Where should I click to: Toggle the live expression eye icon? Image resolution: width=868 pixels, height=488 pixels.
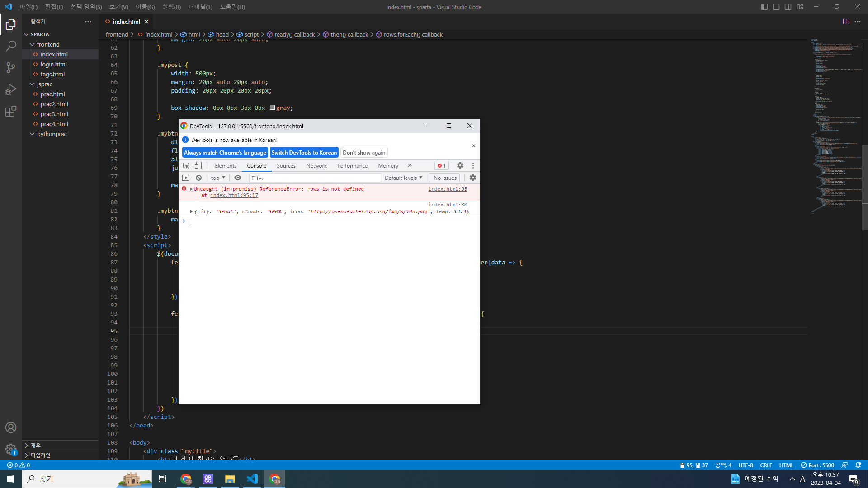(x=238, y=178)
